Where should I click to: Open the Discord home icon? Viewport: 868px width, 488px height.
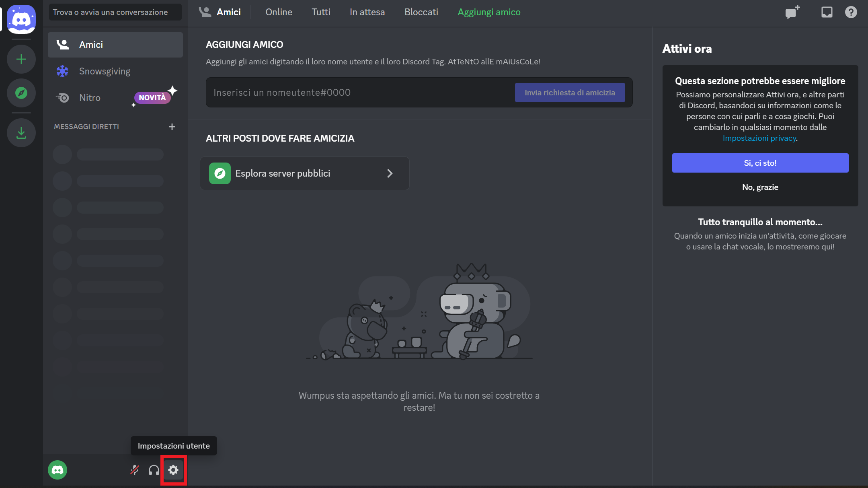(21, 19)
